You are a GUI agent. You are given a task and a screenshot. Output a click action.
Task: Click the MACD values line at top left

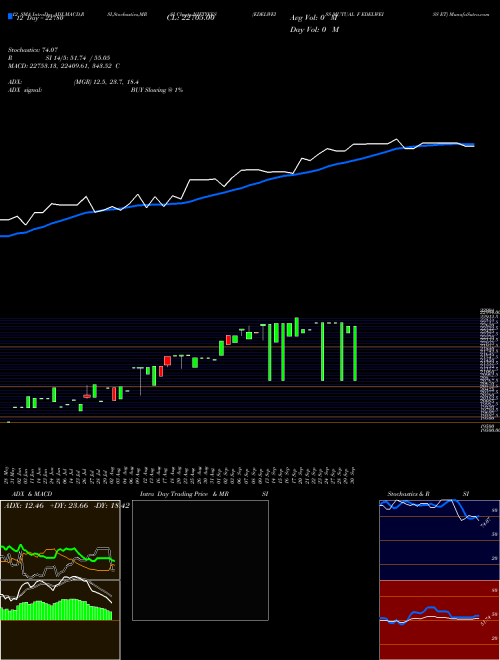pos(64,66)
